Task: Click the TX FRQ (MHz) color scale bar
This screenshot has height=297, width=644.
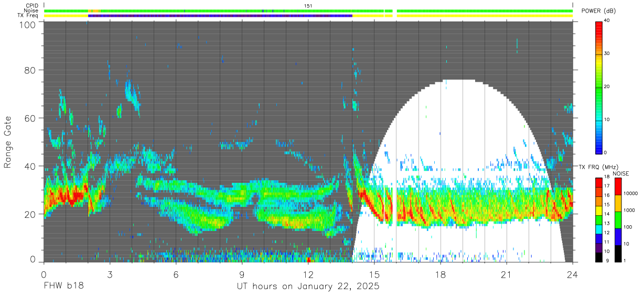Action: 599,219
